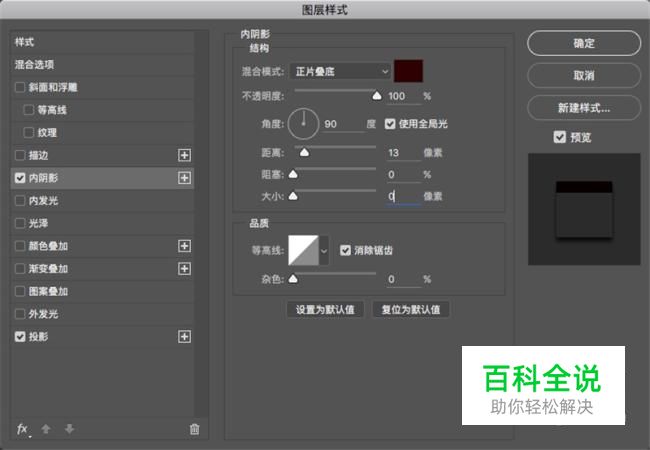Enable Gradient Overlay (渐变叠加) checkbox
The image size is (650, 450).
click(x=20, y=269)
